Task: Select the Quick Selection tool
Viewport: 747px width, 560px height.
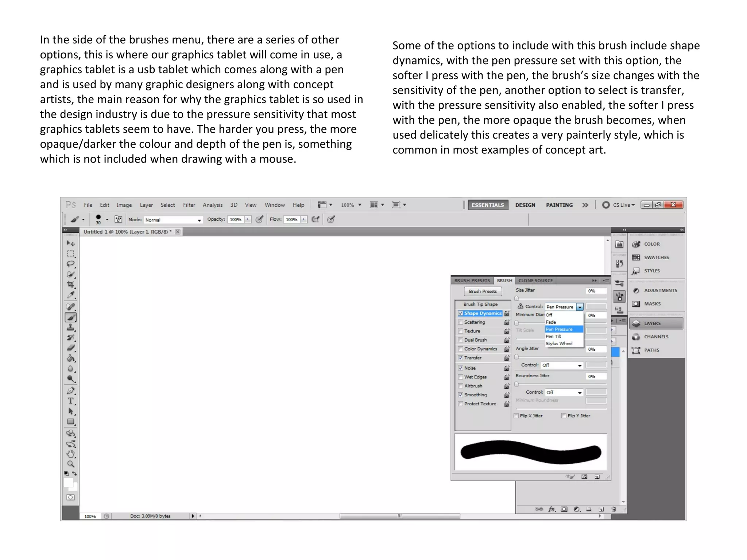Action: click(71, 274)
